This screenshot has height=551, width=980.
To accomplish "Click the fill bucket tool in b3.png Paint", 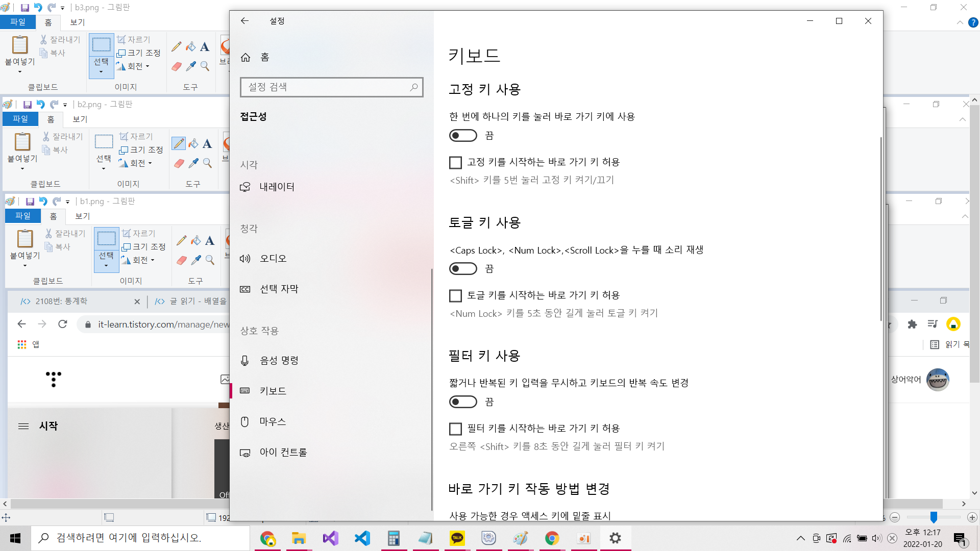I will pyautogui.click(x=191, y=47).
